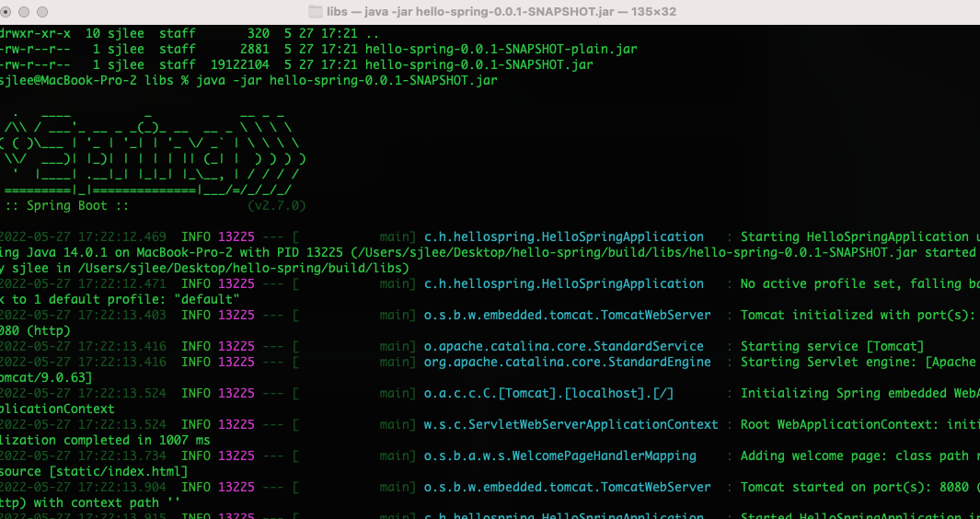Click logger "o.a.c.c.C.[Tomcat].[localhost].[/]"

(x=548, y=393)
